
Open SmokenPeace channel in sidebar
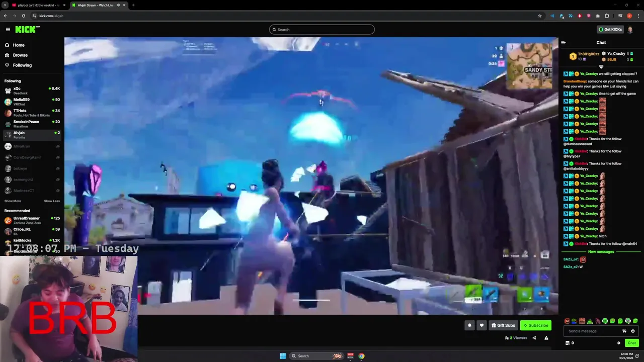click(x=32, y=124)
